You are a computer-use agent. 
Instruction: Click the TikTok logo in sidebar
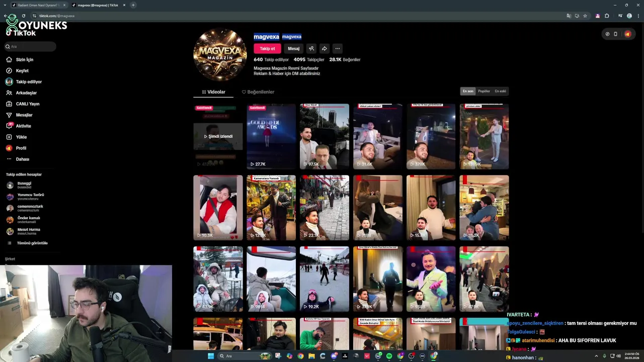click(x=21, y=33)
